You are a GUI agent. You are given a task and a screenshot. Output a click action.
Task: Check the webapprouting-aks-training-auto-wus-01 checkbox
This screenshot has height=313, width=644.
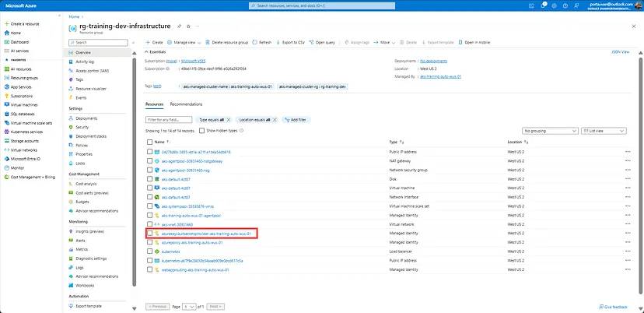[x=149, y=270]
